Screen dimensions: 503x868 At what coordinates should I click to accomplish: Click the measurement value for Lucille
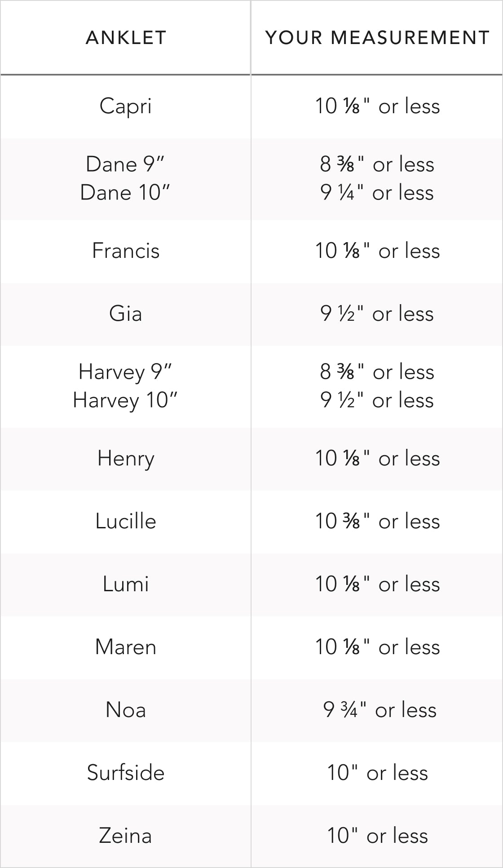pos(377,521)
